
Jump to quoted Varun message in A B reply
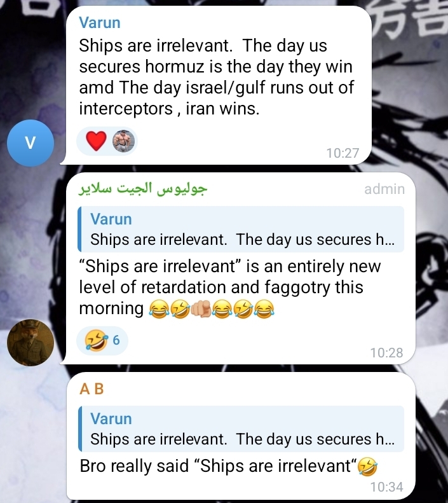click(x=241, y=429)
